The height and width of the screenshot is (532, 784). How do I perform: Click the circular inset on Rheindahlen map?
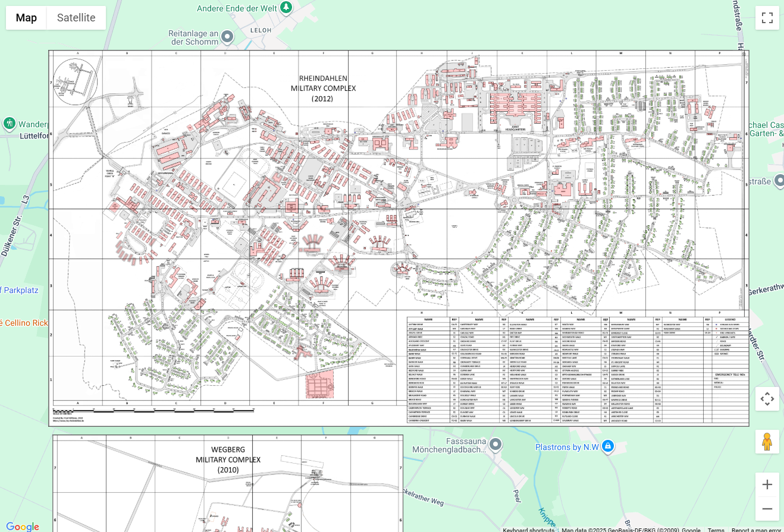[76, 81]
